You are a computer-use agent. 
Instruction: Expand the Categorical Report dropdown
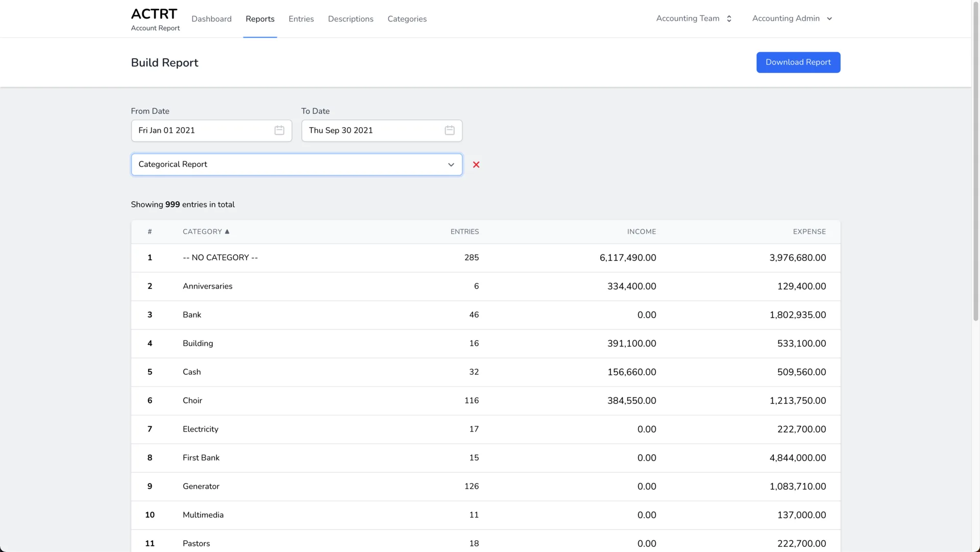click(x=297, y=164)
